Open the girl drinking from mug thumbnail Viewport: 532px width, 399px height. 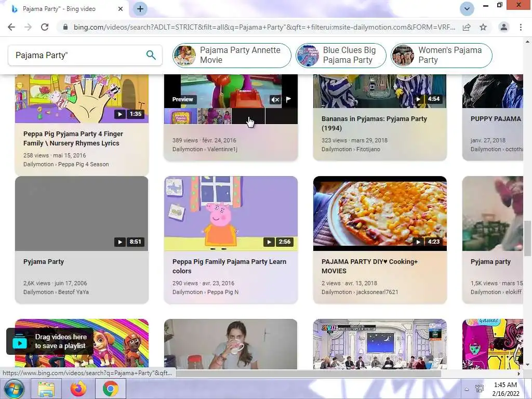pos(231,344)
